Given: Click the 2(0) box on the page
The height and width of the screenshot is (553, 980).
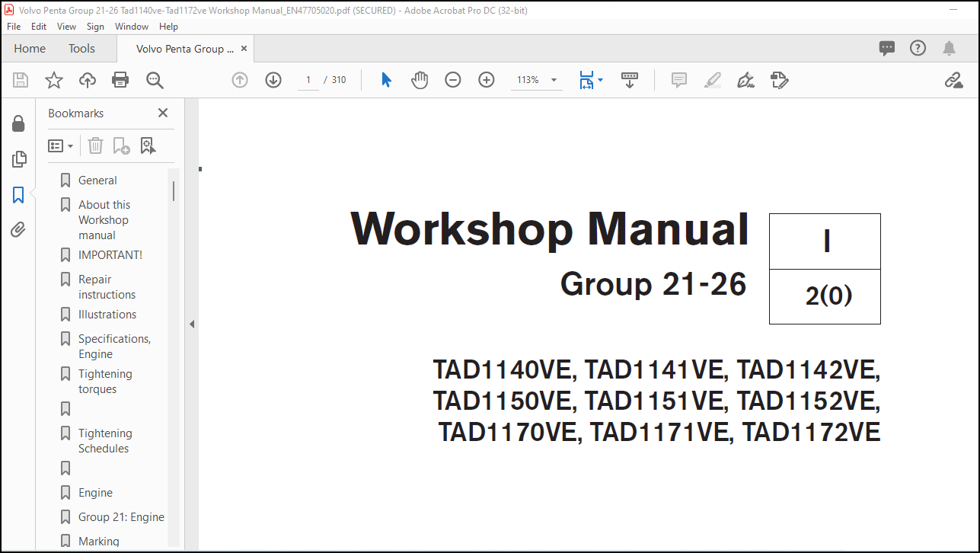Looking at the screenshot, I should coord(825,296).
